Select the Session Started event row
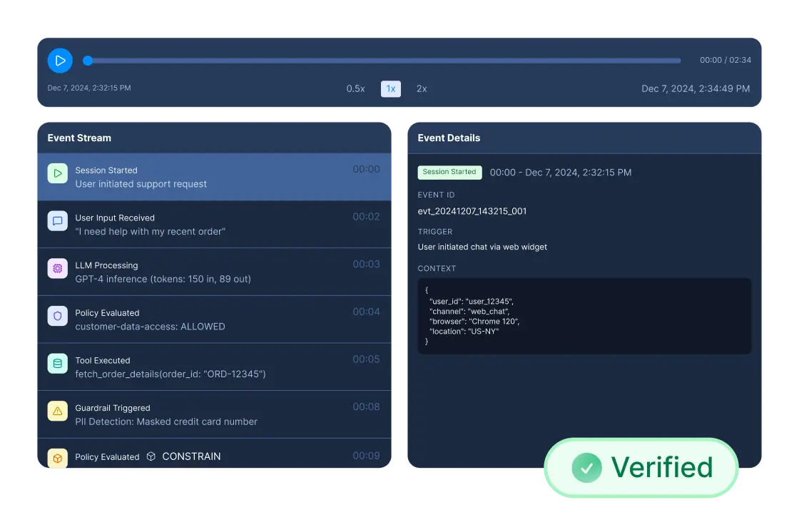Image resolution: width=799 pixels, height=532 pixels. [x=214, y=177]
